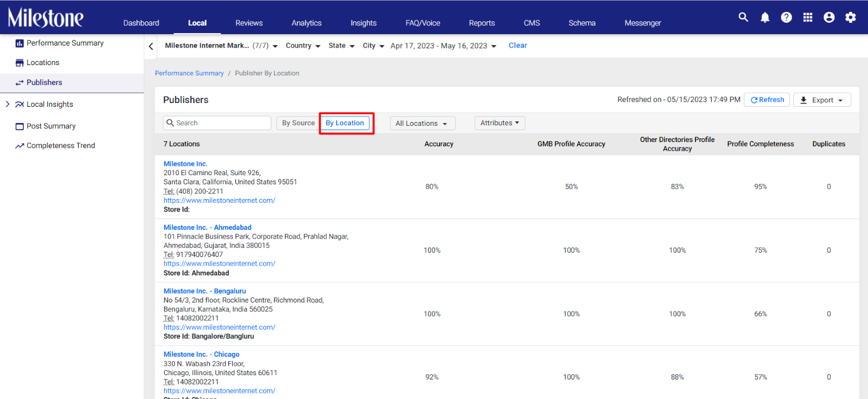Focus the publishers Search field
The height and width of the screenshot is (399, 868).
coord(217,123)
